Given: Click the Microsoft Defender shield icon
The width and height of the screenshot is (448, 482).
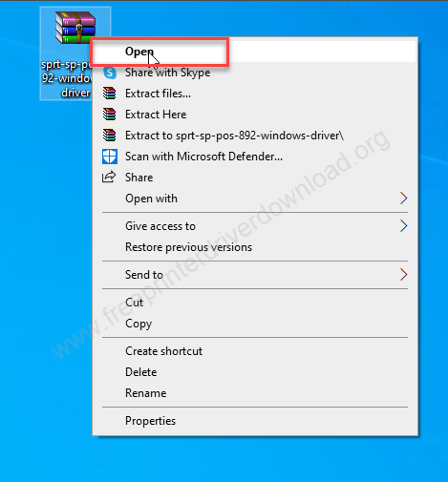Looking at the screenshot, I should pyautogui.click(x=110, y=157).
